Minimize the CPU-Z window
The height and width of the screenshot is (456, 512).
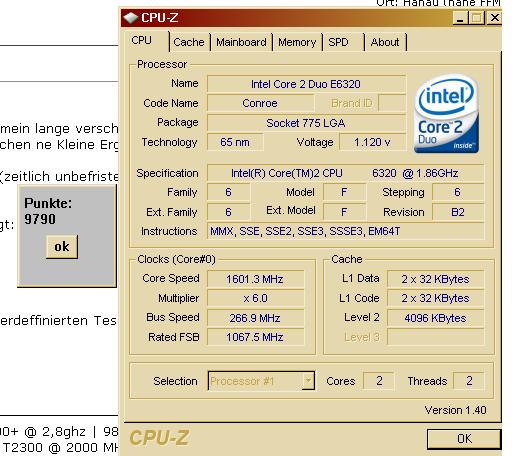tap(460, 18)
